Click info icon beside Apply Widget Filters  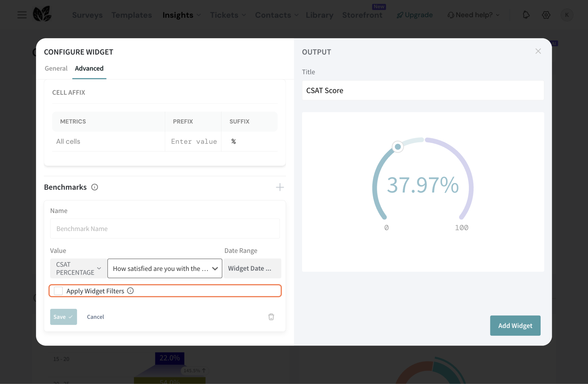pyautogui.click(x=130, y=291)
